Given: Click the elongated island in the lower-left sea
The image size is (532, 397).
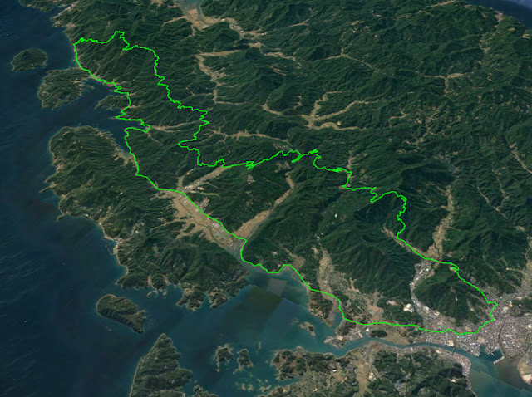Looking at the screenshot, I should point(121,312).
